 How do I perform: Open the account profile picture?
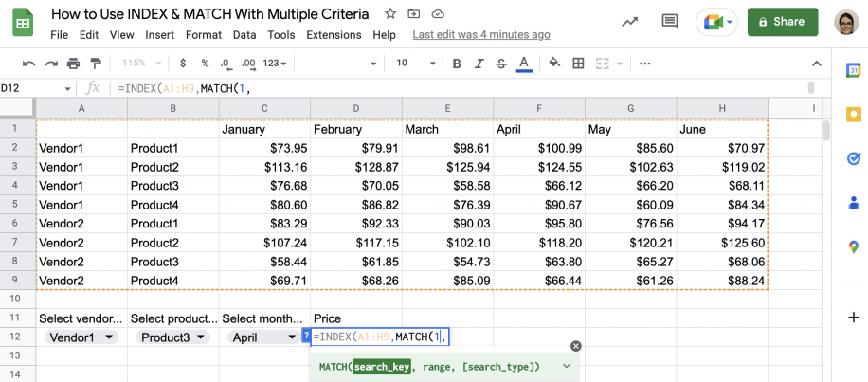pos(847,22)
